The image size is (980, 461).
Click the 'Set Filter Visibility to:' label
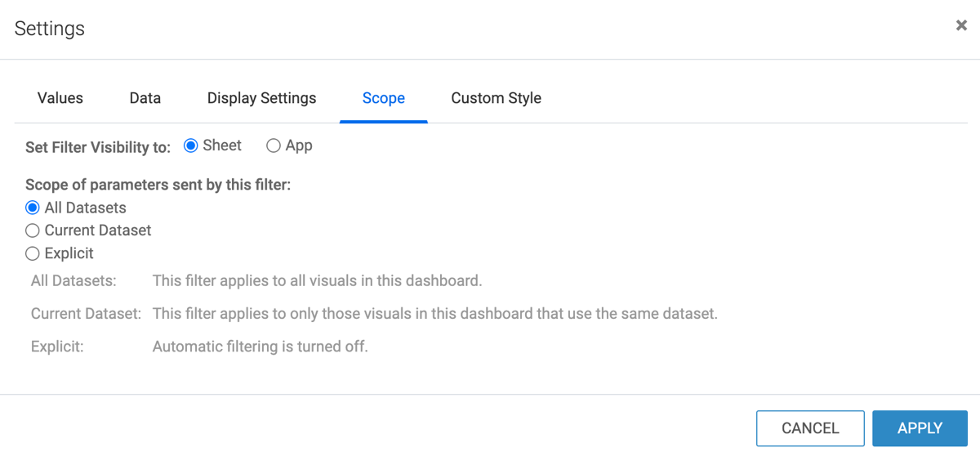98,147
